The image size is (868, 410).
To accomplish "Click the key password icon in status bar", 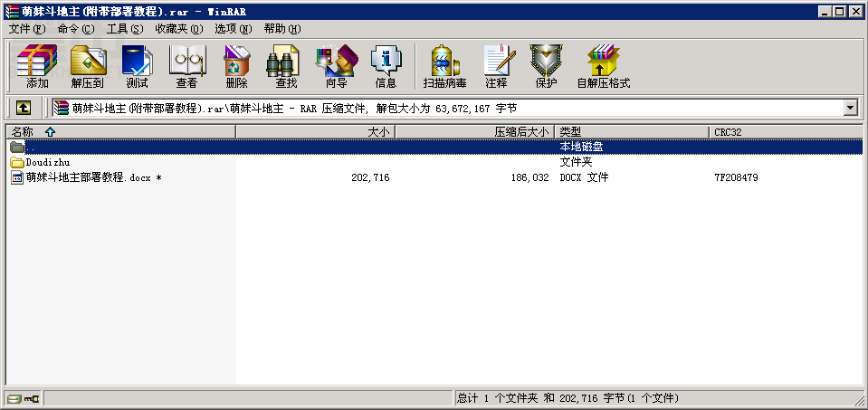I will point(32,398).
